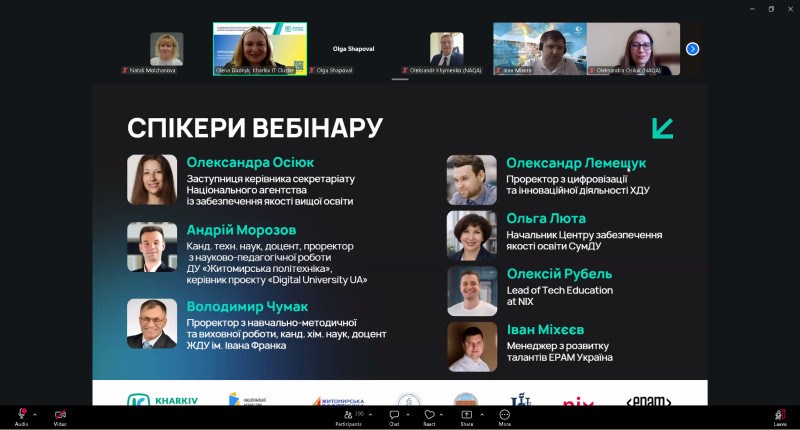Select Oleksandra Osiuk's video tile
Viewport: 800px width, 430px height.
click(633, 49)
